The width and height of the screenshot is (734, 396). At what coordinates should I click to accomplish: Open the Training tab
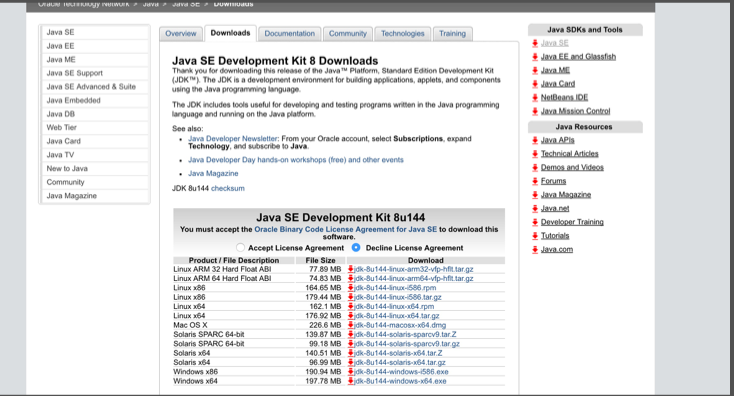click(452, 34)
